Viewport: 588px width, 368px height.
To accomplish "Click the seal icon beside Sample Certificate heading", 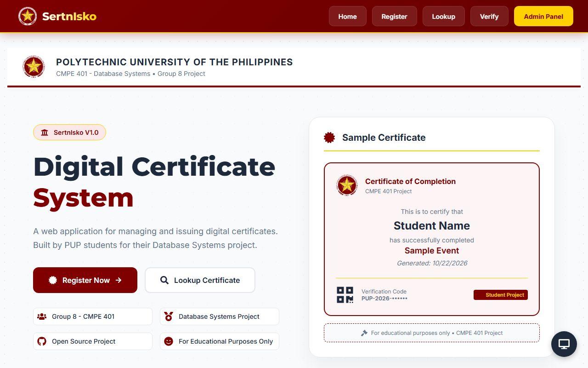I will [x=329, y=137].
